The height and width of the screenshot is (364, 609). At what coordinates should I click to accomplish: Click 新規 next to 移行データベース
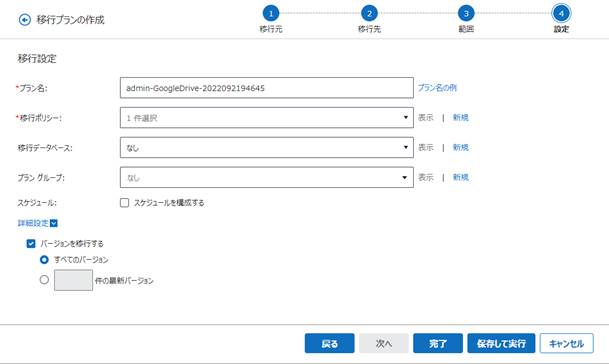(461, 147)
